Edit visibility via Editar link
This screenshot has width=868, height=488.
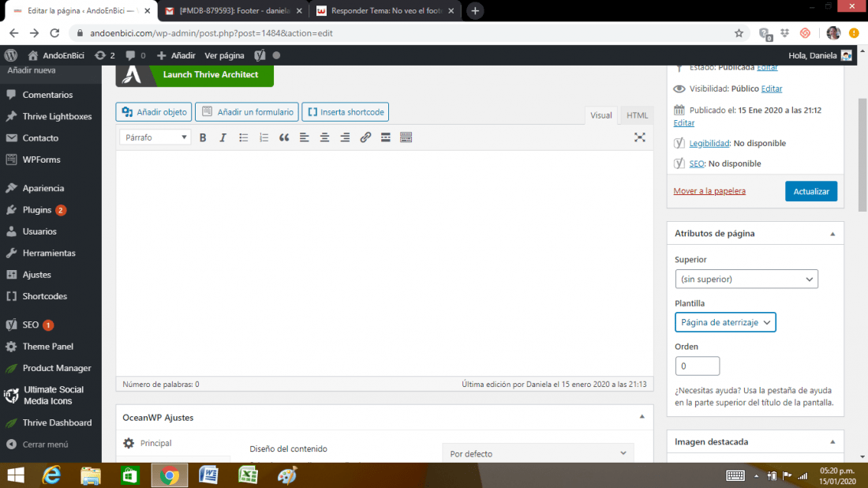click(x=771, y=88)
